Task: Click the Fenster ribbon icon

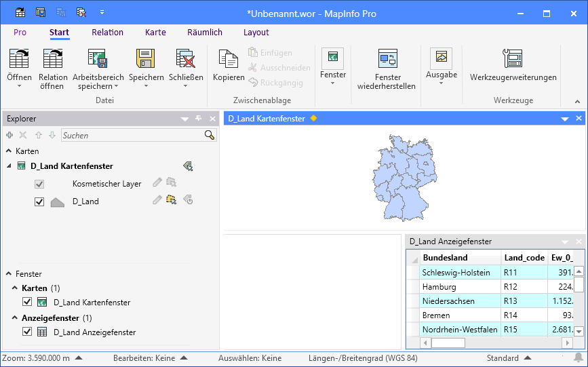Action: pyautogui.click(x=332, y=58)
